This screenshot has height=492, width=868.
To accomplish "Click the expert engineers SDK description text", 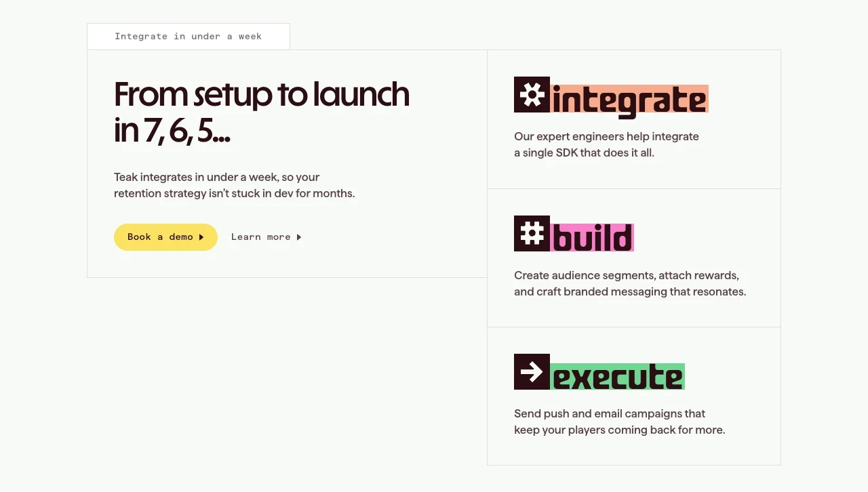I will tap(606, 144).
